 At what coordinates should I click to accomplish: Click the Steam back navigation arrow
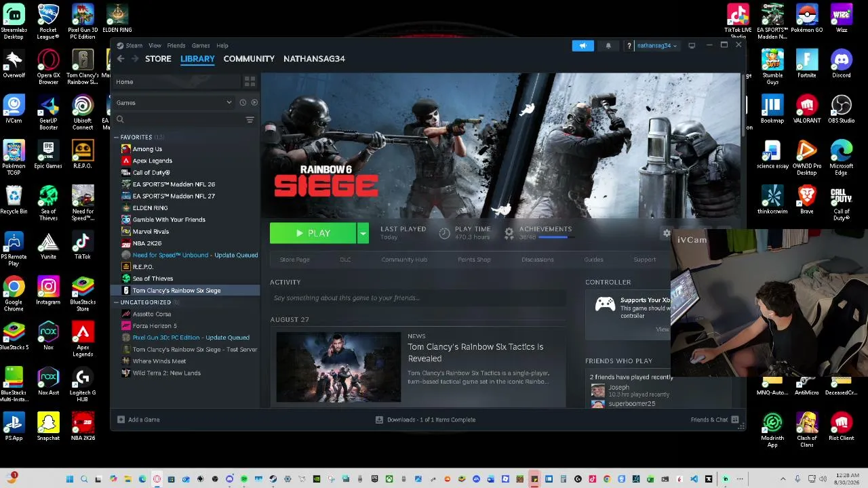[121, 59]
